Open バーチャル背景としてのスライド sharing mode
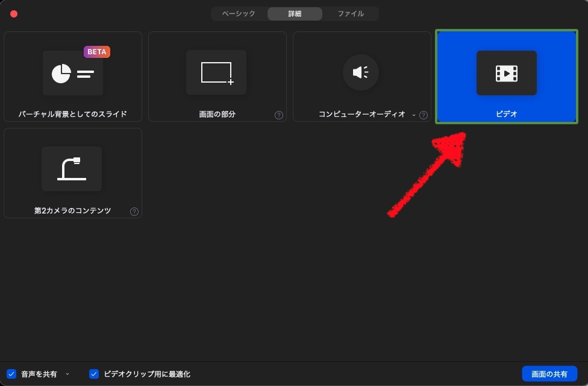The height and width of the screenshot is (386, 588). click(72, 72)
